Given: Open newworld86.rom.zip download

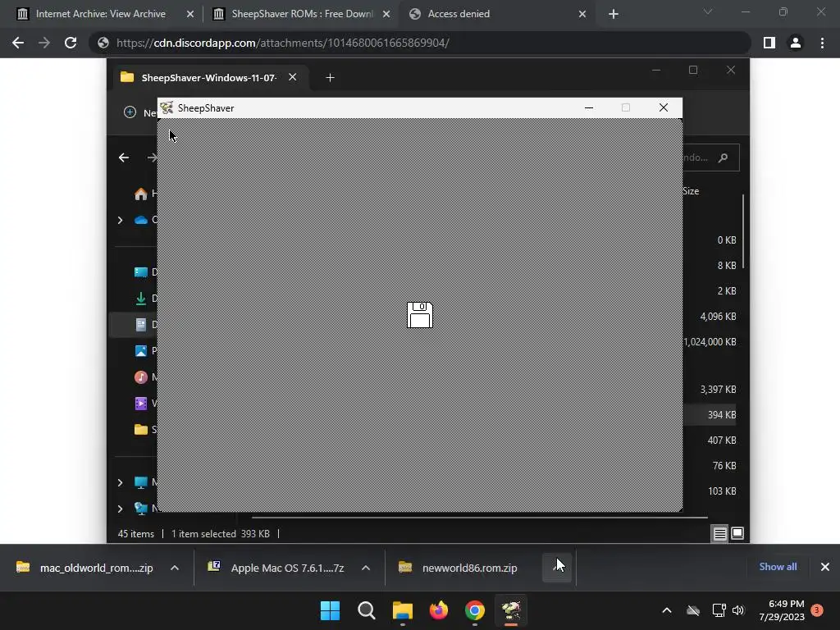Looking at the screenshot, I should click(458, 568).
